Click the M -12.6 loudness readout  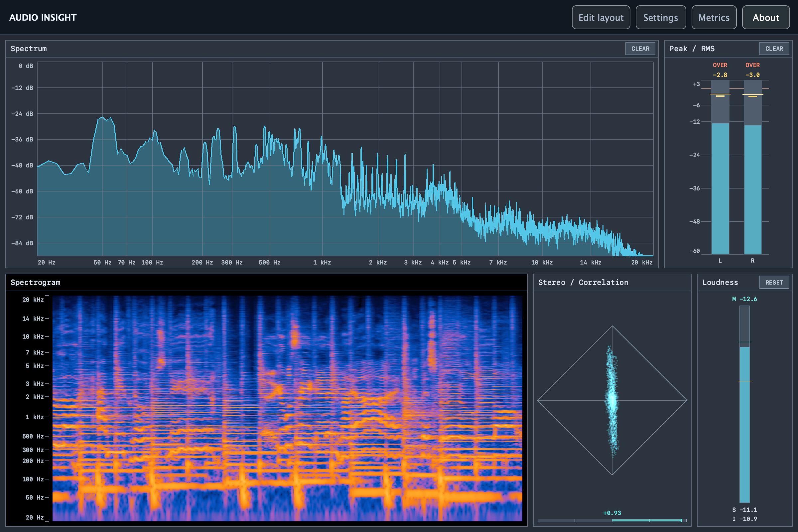point(744,299)
